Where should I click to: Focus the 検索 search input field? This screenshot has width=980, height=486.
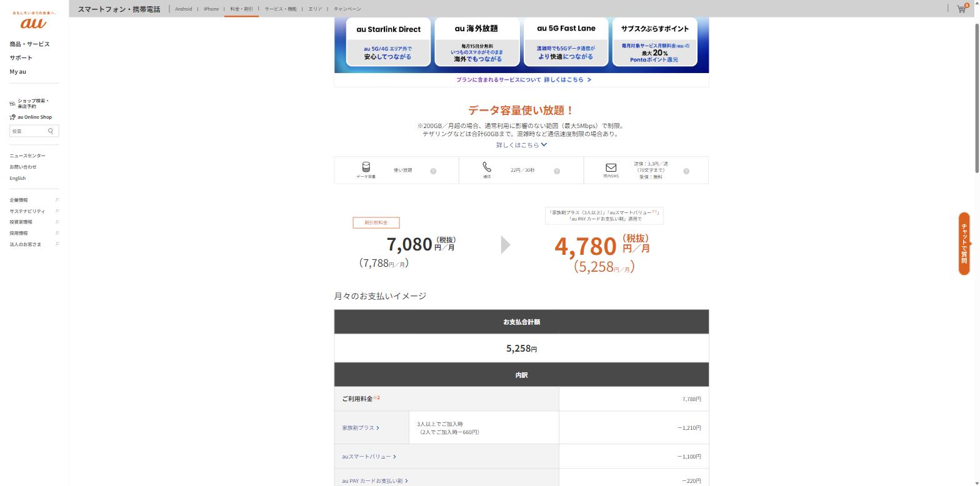28,131
